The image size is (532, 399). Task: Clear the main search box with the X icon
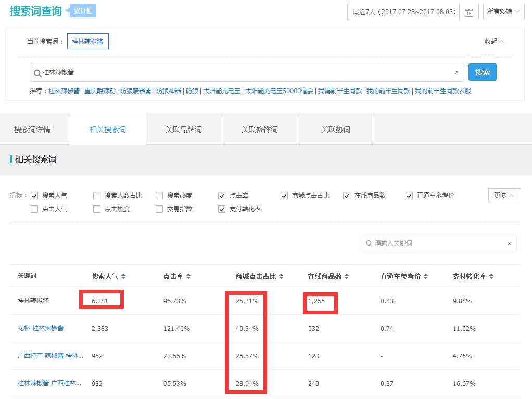[457, 72]
